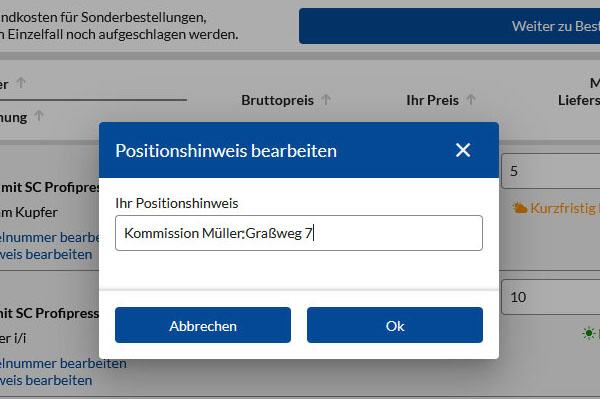The height and width of the screenshot is (399, 600).
Task: Select the quantity field showing 5
Action: click(550, 171)
